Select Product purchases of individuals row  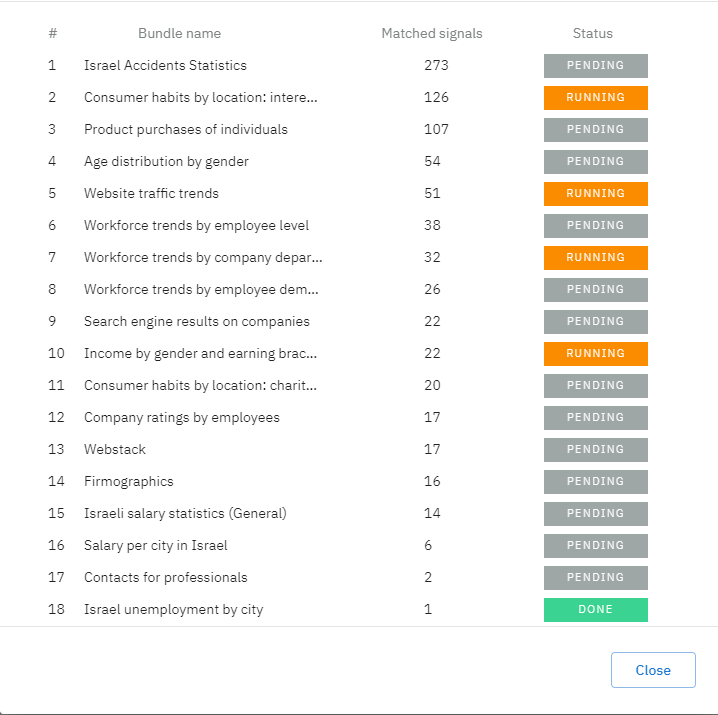point(348,130)
